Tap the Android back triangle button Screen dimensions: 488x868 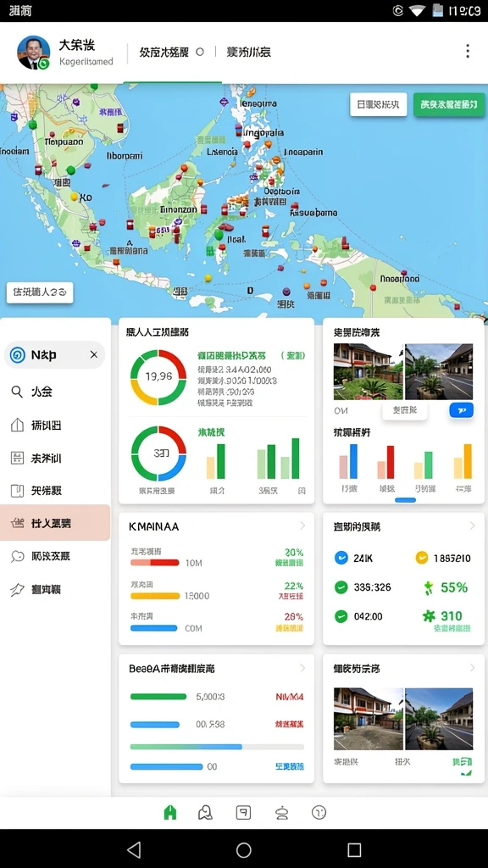tap(134, 849)
